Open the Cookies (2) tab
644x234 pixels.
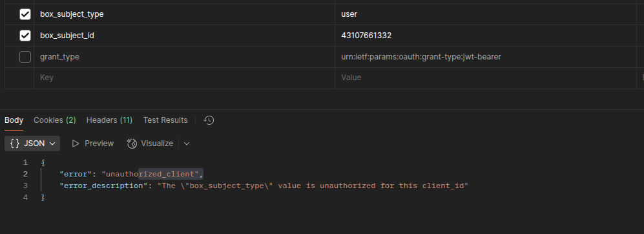click(x=55, y=120)
